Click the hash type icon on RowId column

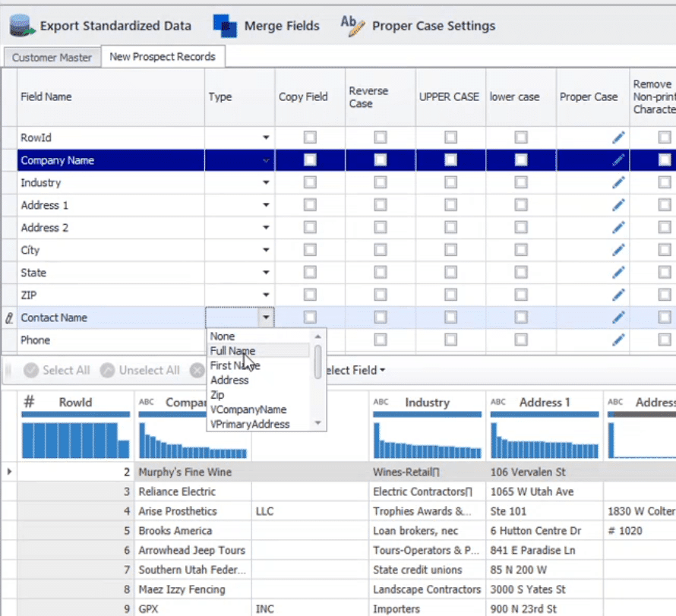pyautogui.click(x=29, y=402)
